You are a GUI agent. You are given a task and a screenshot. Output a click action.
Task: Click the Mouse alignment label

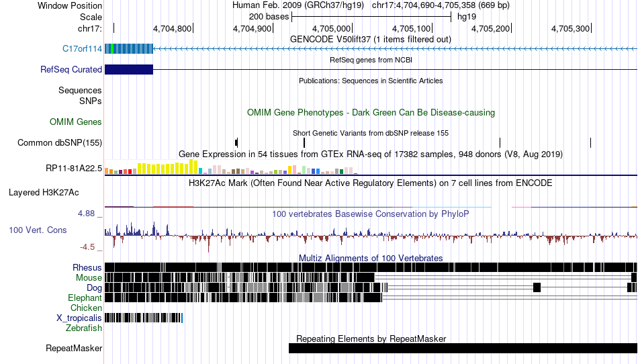coord(89,278)
